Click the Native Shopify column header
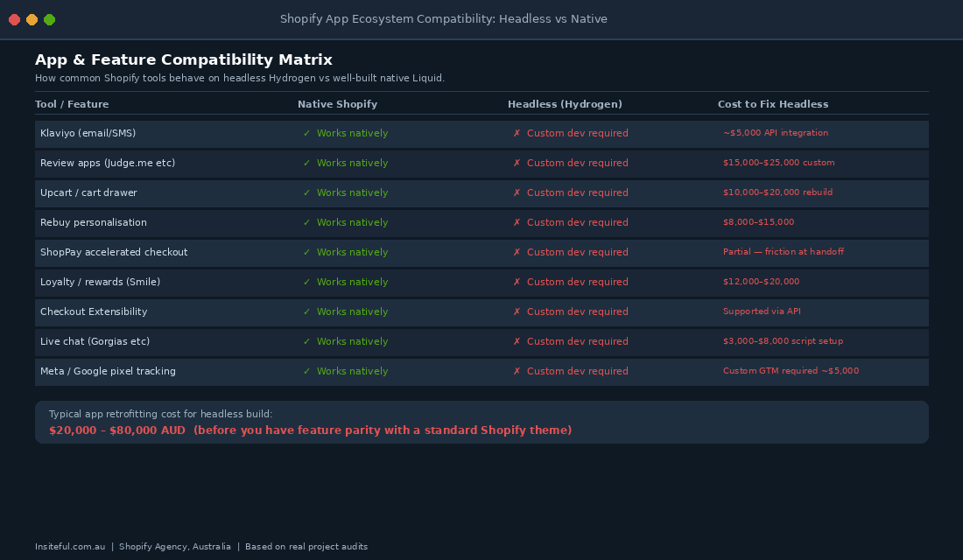963x560 pixels. coord(337,104)
